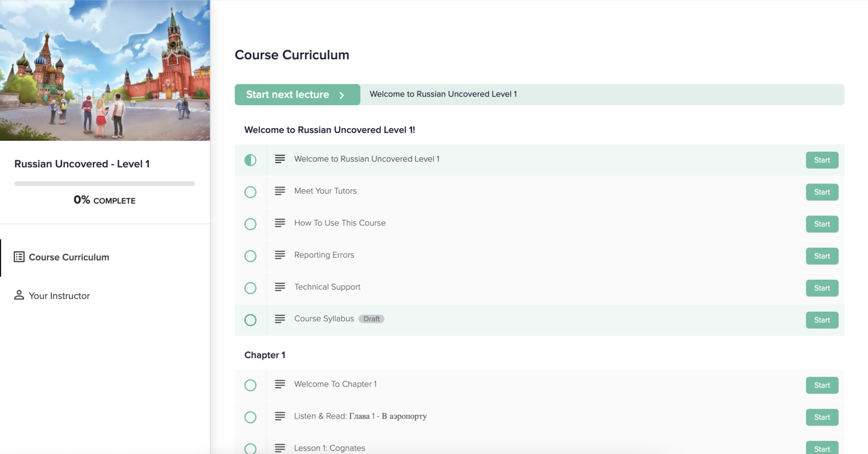Click the Course Curriculum list icon in sidebar

point(19,257)
